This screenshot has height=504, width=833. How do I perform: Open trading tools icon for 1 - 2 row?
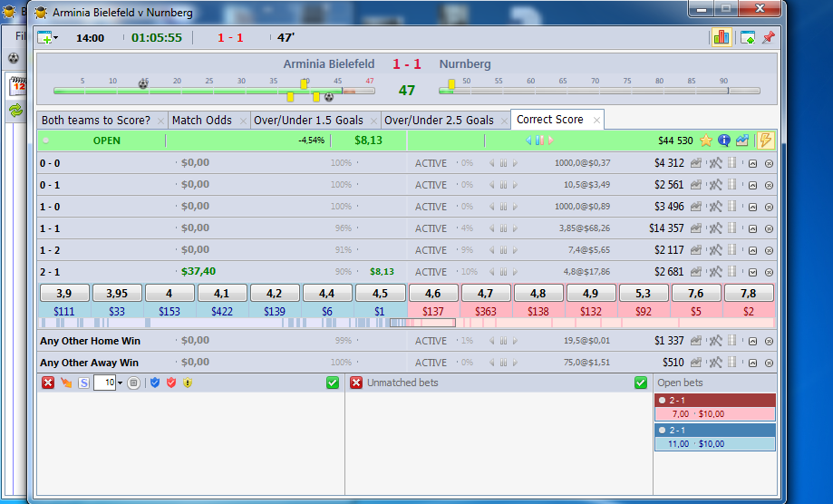pos(715,250)
